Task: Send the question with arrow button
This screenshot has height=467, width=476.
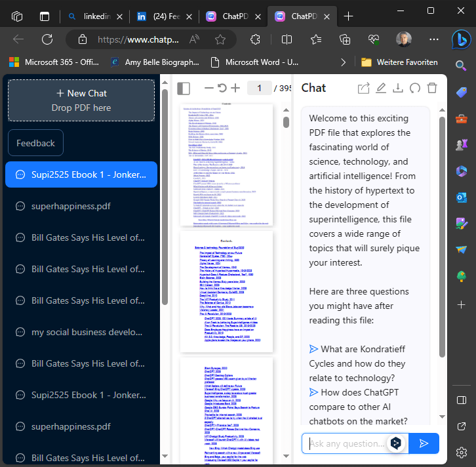Action: pyautogui.click(x=424, y=443)
